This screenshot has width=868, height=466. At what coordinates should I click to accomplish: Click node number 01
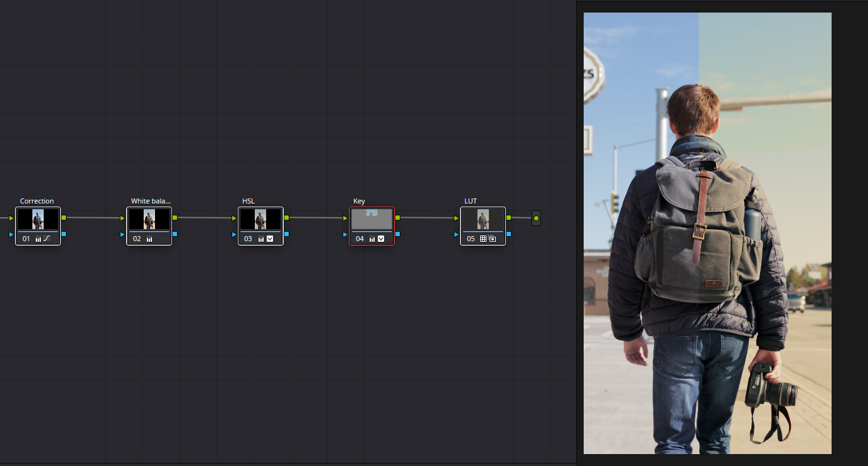(x=26, y=239)
